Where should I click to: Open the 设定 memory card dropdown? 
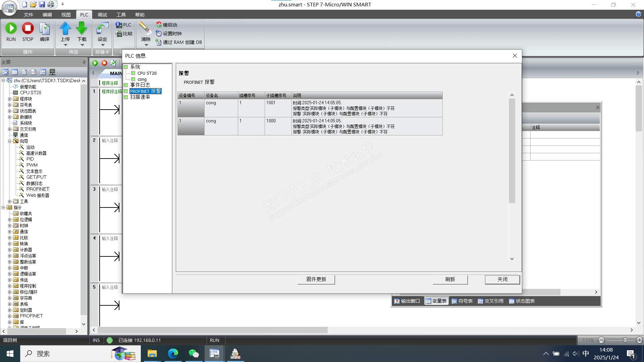point(102,45)
